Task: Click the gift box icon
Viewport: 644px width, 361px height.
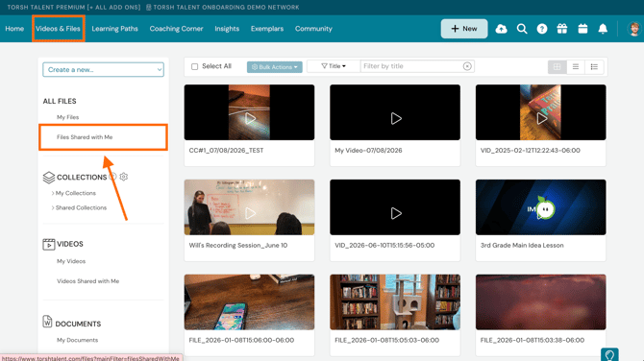Action: pyautogui.click(x=562, y=29)
